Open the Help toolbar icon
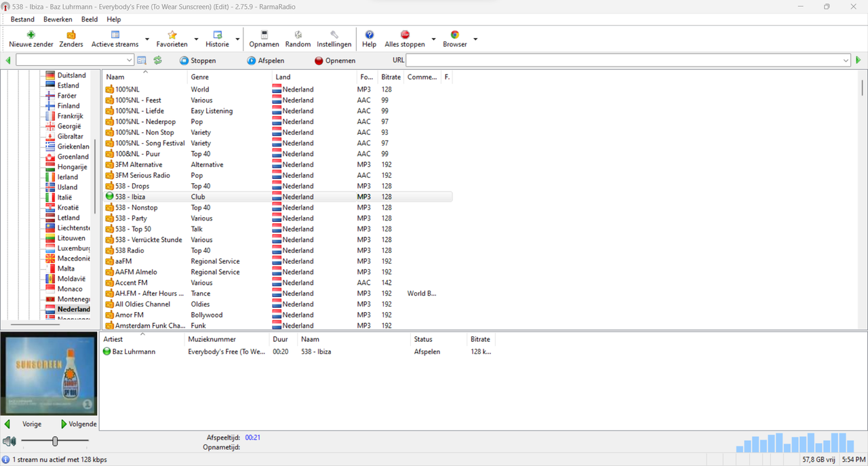Viewport: 868px width, 466px height. (x=369, y=39)
